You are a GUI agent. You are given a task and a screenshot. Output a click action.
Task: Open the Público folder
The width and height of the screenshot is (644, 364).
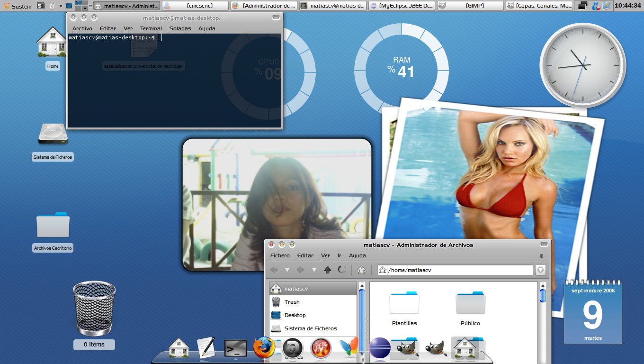pyautogui.click(x=470, y=308)
